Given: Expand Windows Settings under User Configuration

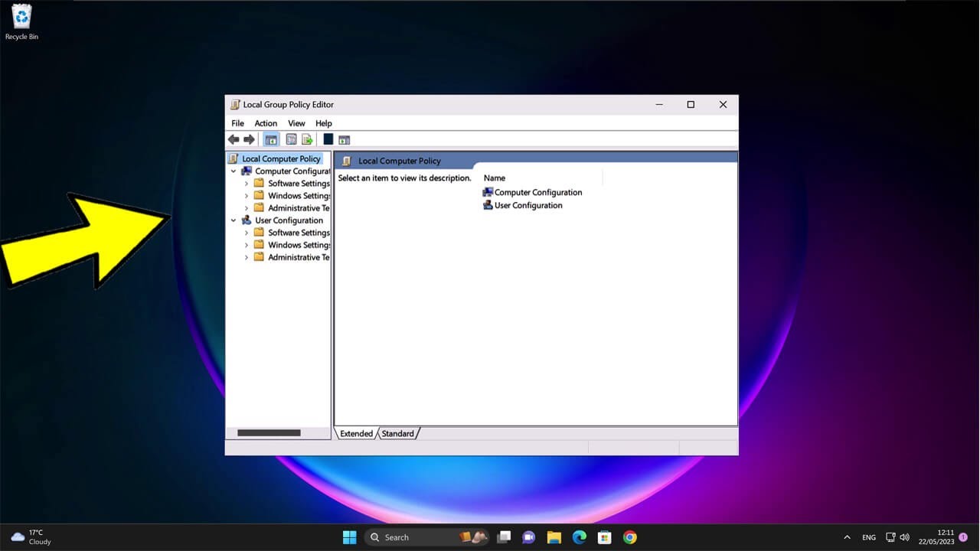Looking at the screenshot, I should click(246, 245).
